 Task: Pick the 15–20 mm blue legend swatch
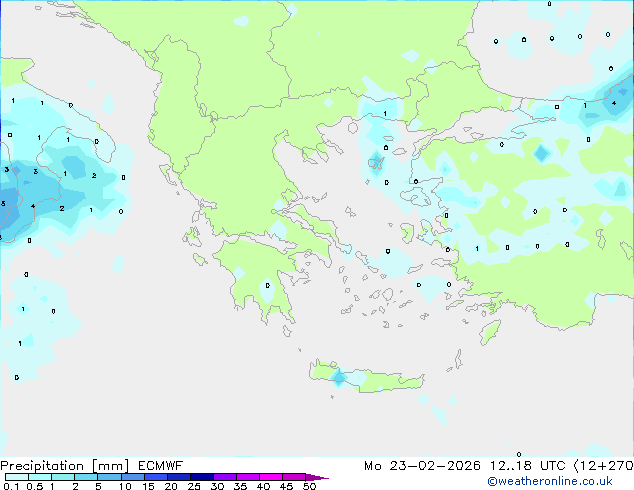click(x=155, y=477)
